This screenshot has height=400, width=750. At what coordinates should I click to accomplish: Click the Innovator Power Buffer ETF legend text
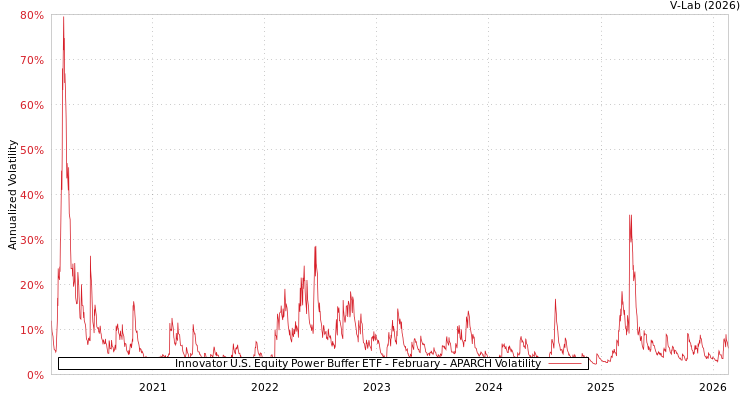358,364
